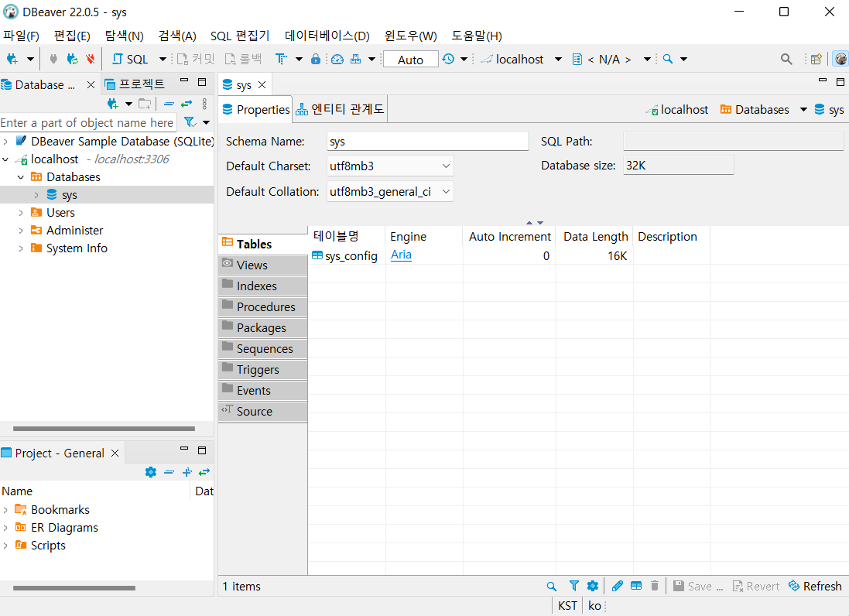Click the filter funnel in bottom toolbar
The height and width of the screenshot is (616, 849).
[x=574, y=586]
